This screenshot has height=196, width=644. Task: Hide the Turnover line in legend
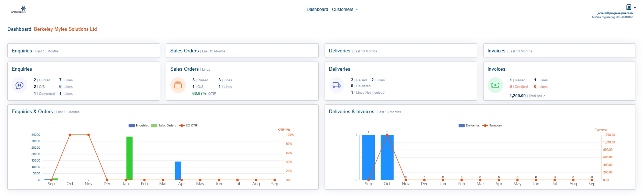[x=492, y=126]
